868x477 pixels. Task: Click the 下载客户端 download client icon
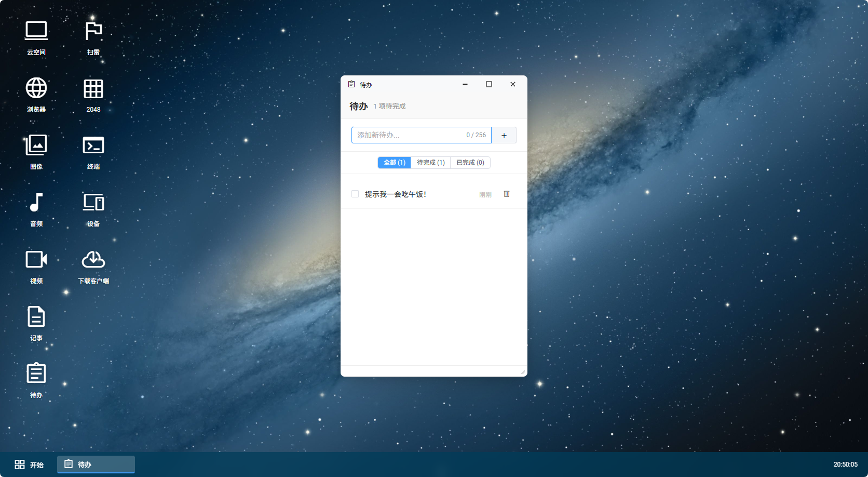click(x=93, y=266)
